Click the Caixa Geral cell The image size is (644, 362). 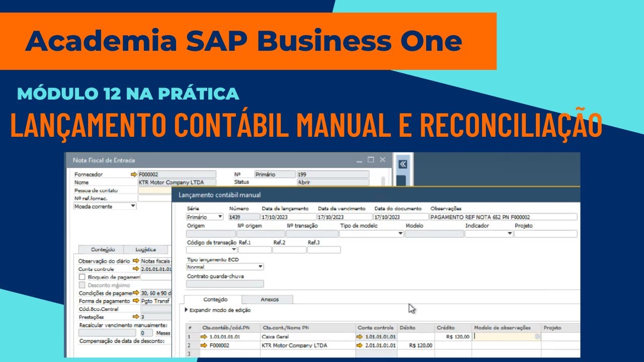point(307,337)
